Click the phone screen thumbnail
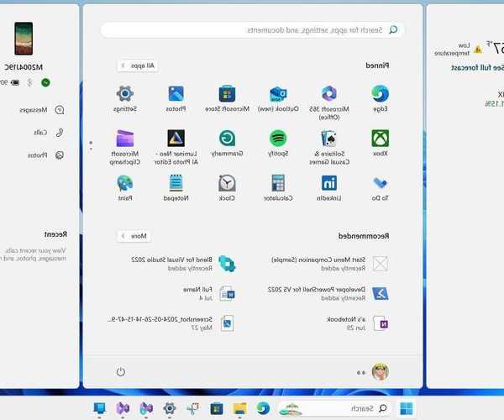The image size is (504, 420). pos(24,39)
